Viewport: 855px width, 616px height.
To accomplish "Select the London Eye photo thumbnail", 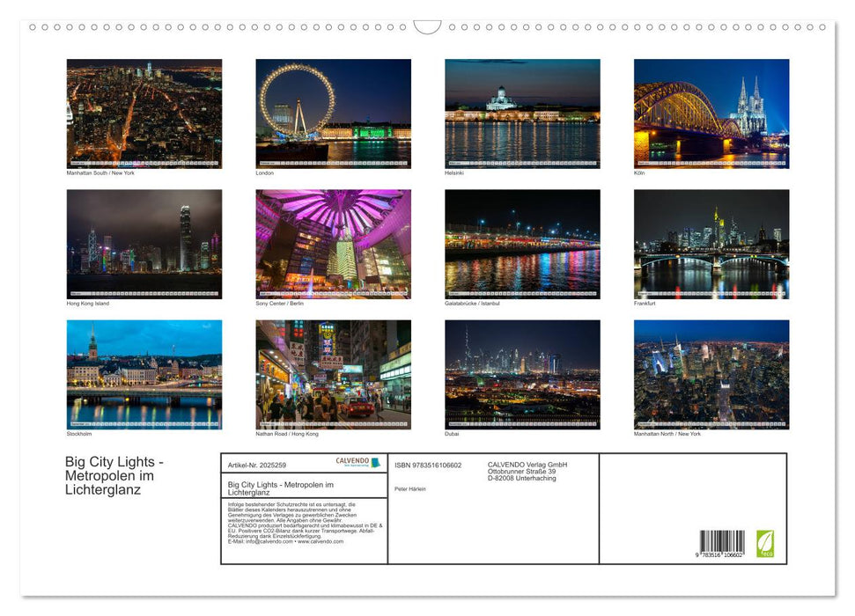I will click(333, 114).
